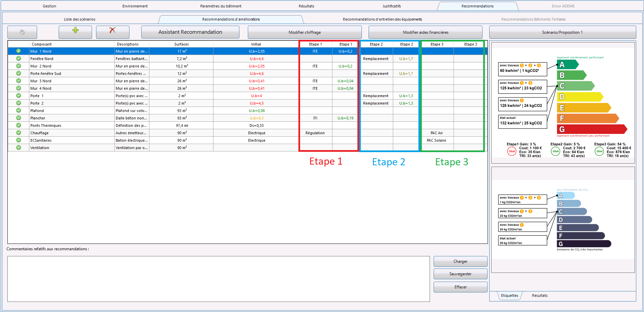Switch to the Etiquettes bottom tab

[x=509, y=295]
